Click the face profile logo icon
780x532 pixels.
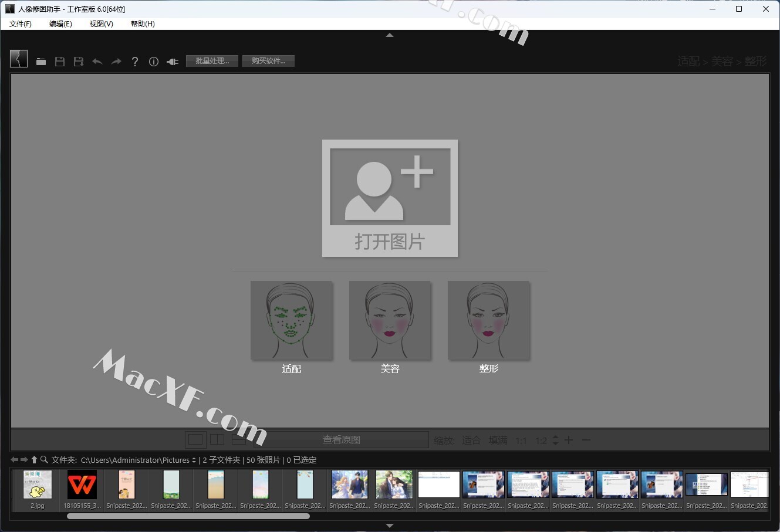pos(19,59)
